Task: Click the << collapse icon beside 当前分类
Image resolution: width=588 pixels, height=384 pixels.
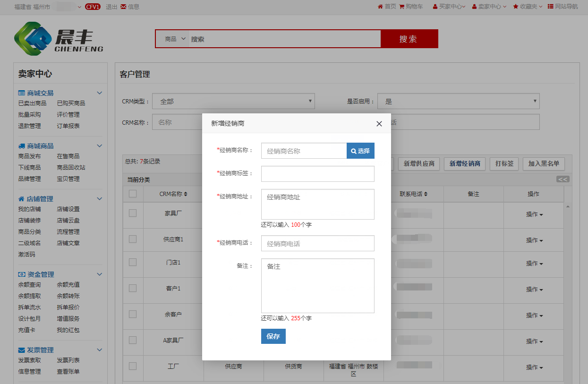Action: pyautogui.click(x=562, y=179)
